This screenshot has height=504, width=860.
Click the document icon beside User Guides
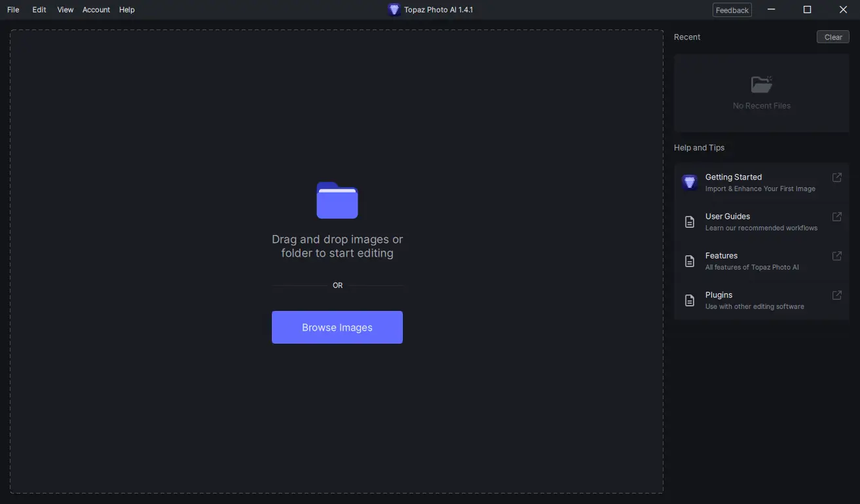pos(690,222)
